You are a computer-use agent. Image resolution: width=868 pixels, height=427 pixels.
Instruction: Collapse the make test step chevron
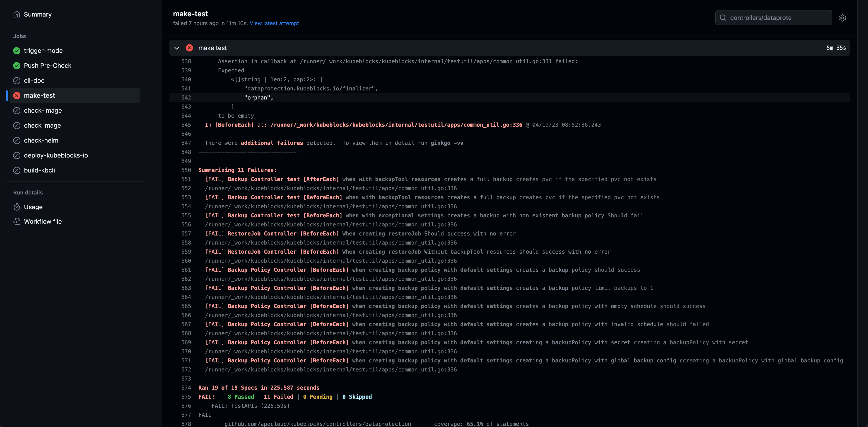176,48
